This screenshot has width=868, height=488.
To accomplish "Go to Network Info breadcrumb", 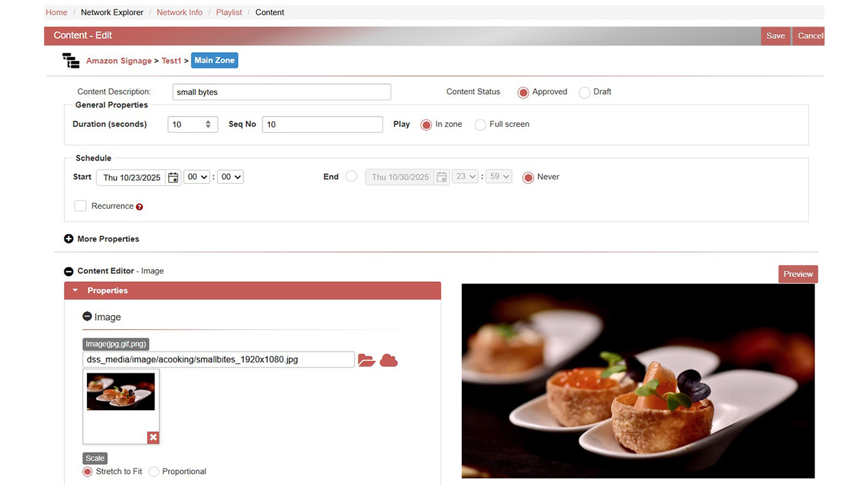I will [x=180, y=12].
